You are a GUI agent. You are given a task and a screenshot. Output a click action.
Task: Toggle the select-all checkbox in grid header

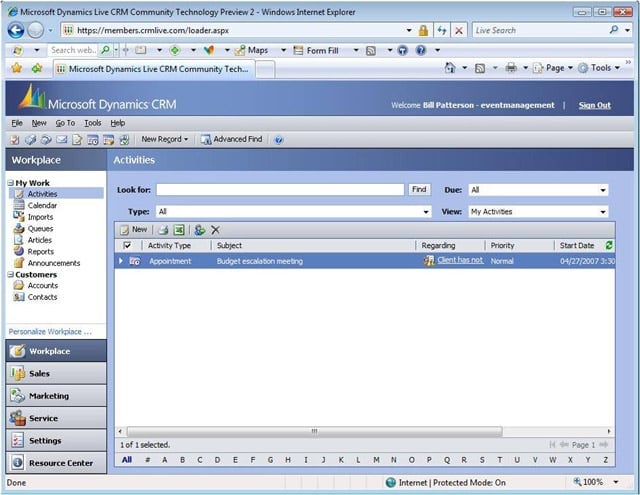(x=127, y=245)
